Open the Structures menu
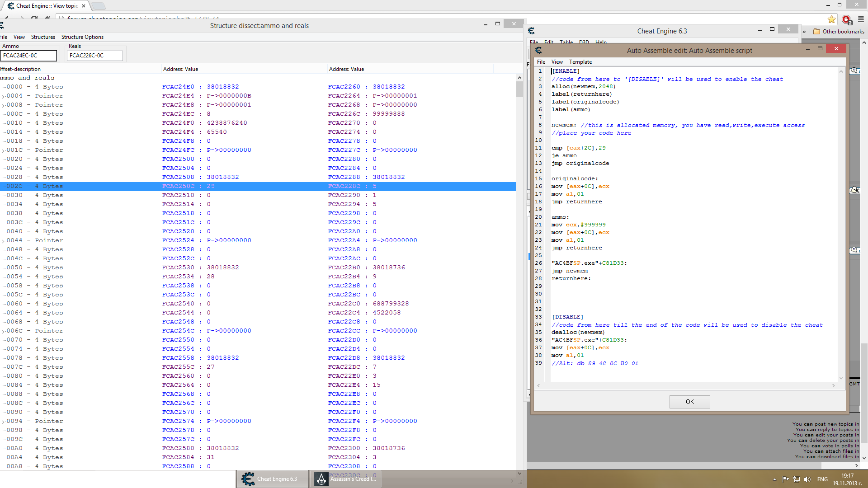 click(43, 37)
